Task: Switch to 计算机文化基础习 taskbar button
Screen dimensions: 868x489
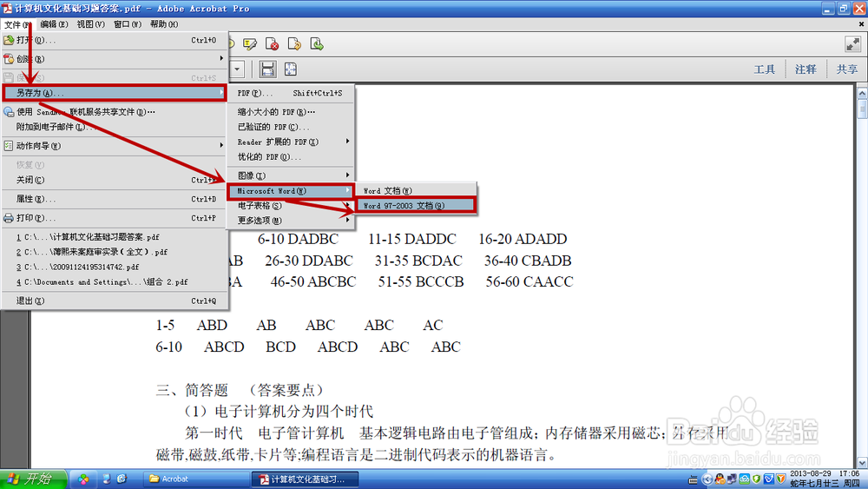Action: 305,479
